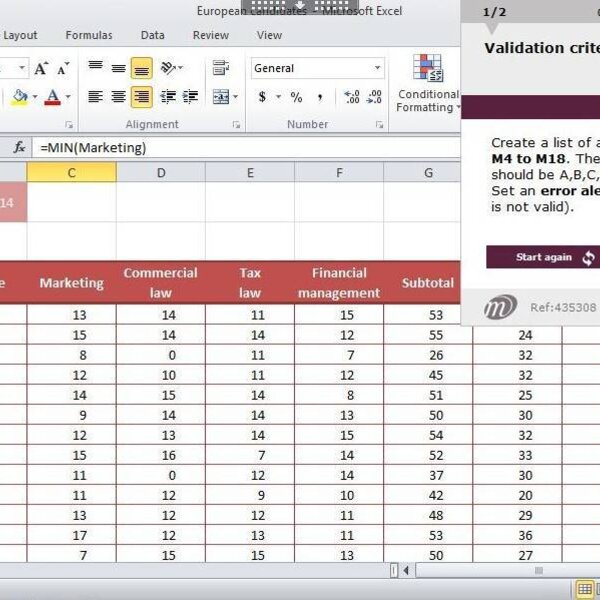Viewport: 600px width, 600px height.
Task: Center the cell text horizontally
Action: coord(118,96)
